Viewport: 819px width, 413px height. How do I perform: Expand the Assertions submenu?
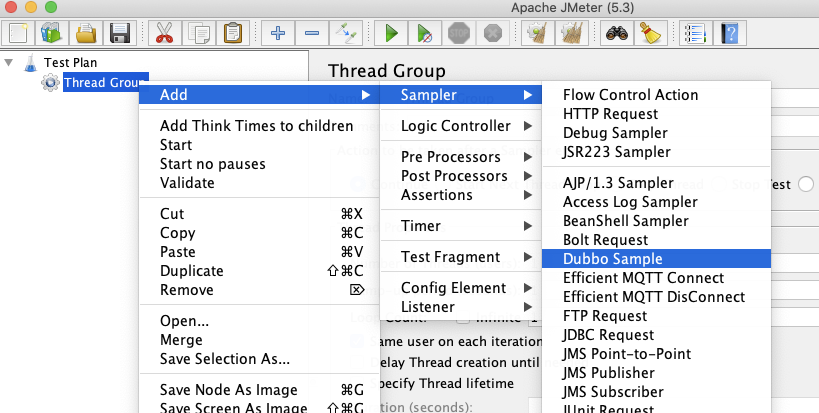[461, 195]
